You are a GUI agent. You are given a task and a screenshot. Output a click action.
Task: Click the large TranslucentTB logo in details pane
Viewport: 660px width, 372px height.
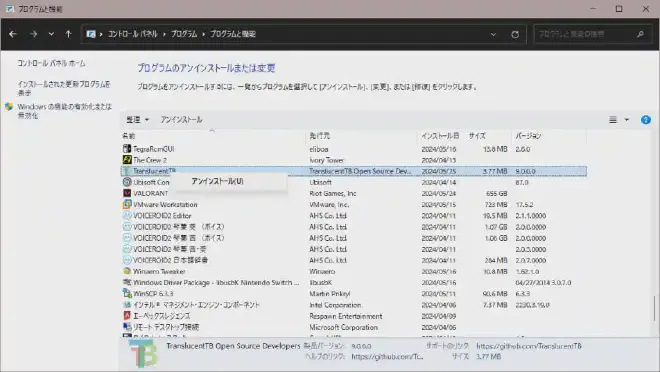143,353
